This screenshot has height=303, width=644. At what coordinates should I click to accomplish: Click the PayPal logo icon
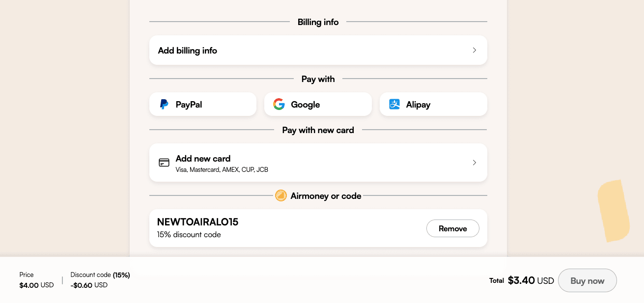click(x=164, y=104)
